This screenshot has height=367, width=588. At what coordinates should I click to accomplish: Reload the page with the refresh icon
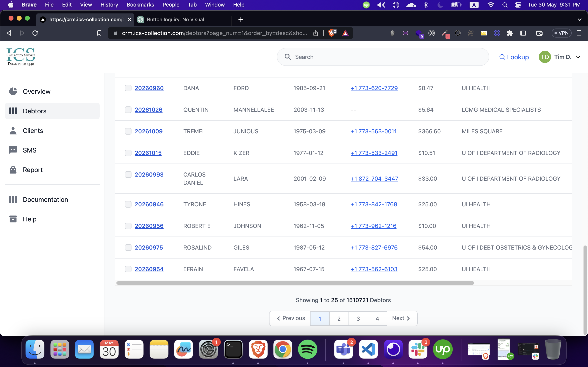(x=35, y=33)
